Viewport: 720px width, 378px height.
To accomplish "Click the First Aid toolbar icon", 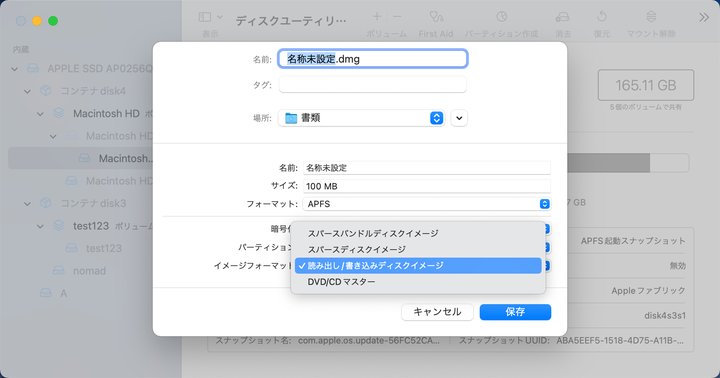I will tap(436, 17).
